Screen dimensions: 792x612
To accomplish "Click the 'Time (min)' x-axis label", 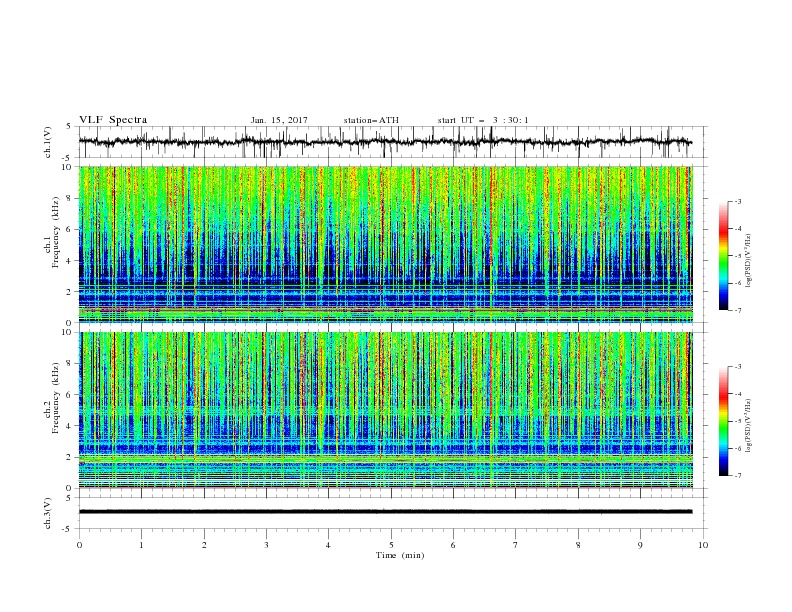I will point(400,555).
